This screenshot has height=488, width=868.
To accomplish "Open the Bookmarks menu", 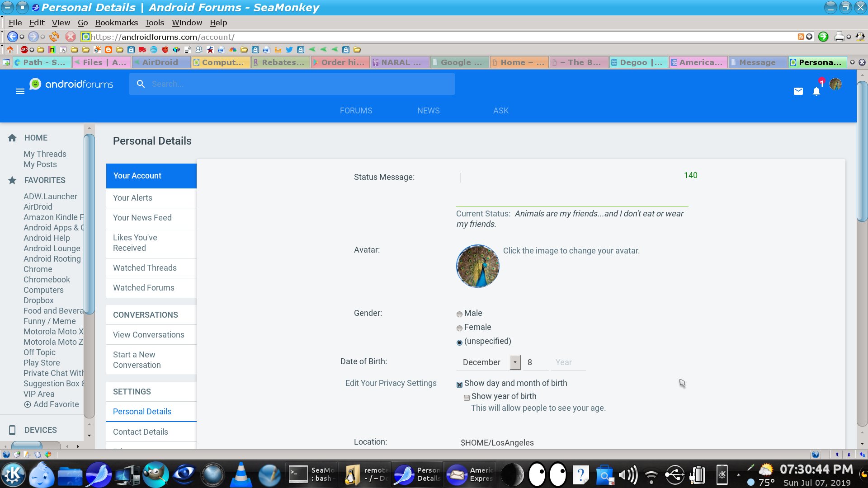I will [116, 23].
